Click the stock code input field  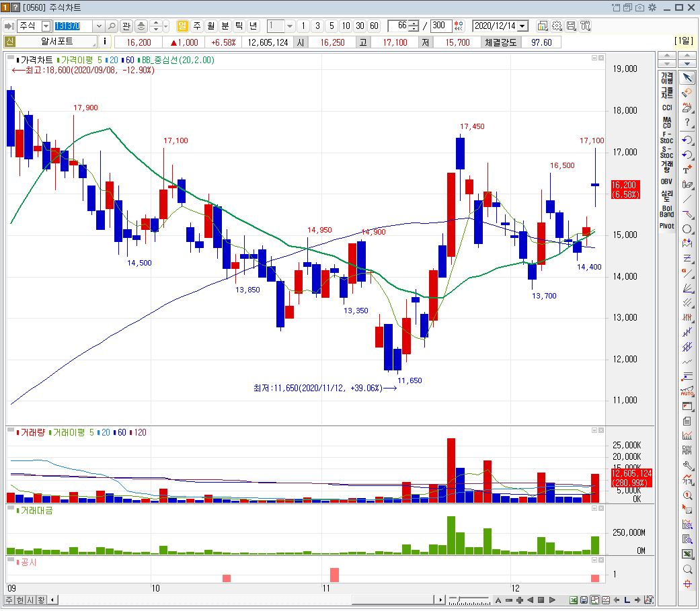pyautogui.click(x=73, y=26)
